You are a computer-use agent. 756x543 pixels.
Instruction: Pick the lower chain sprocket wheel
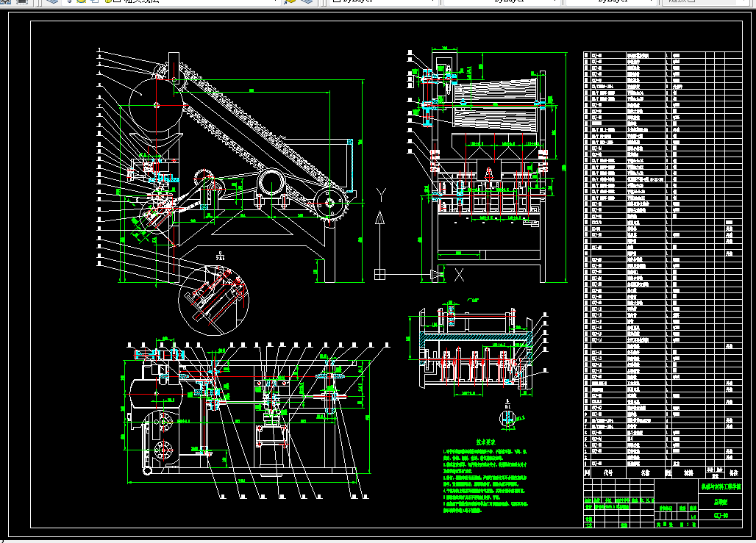tap(330, 203)
